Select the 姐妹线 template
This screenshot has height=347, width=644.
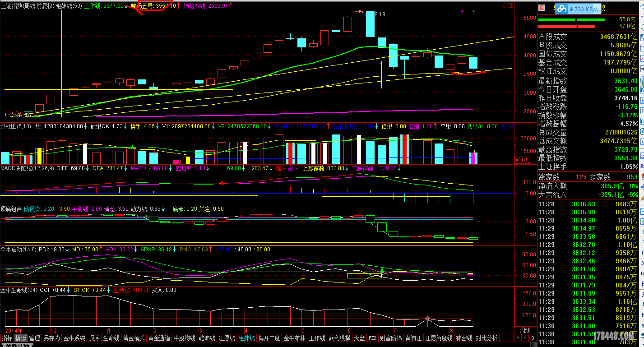point(246,338)
